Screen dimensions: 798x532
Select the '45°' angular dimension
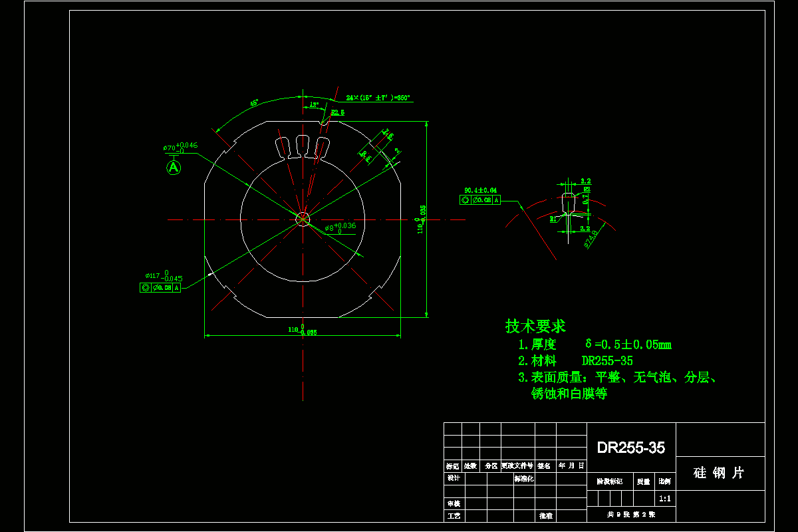click(254, 103)
